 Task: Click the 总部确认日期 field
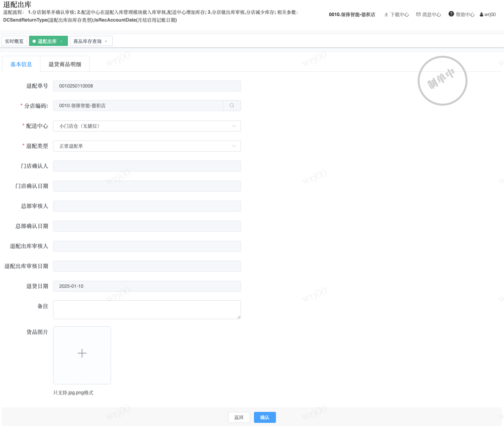[147, 226]
